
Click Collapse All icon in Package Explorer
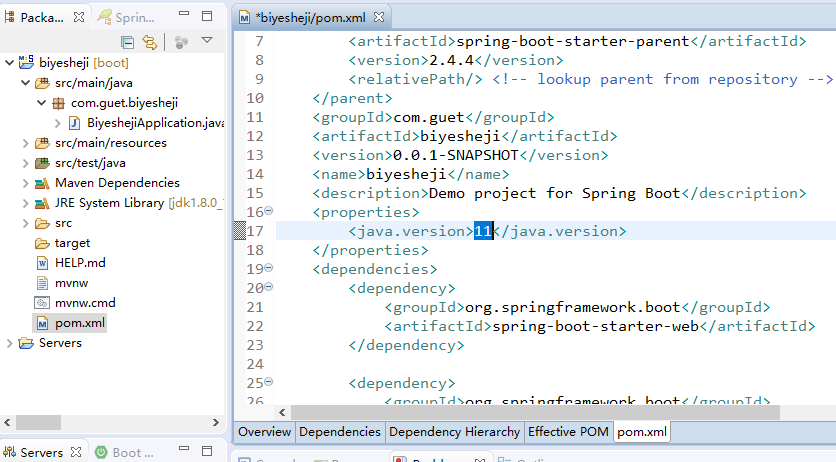(x=127, y=42)
